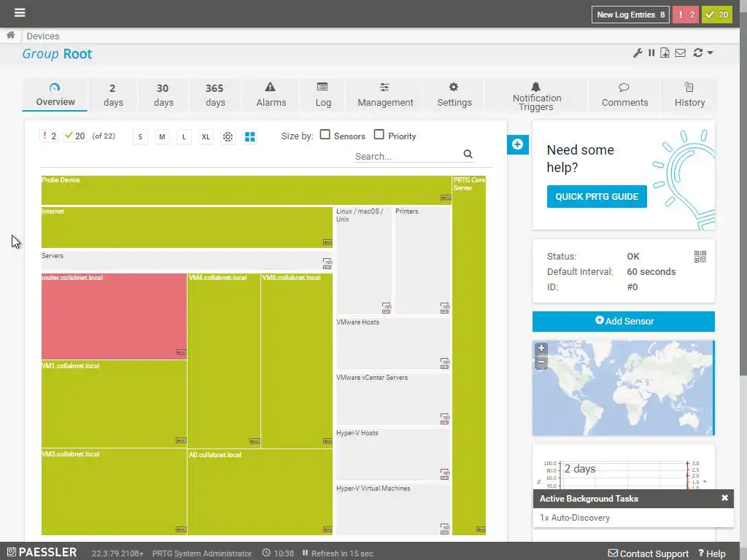The image size is (747, 560).
Task: Expand the refresh options dropdown arrow
Action: pyautogui.click(x=710, y=52)
